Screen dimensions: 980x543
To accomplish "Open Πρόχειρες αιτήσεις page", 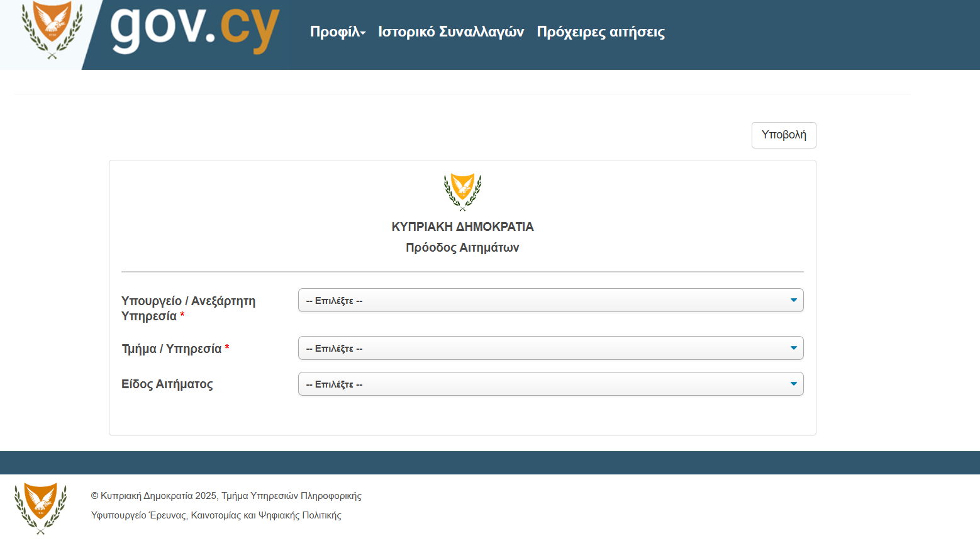I will (x=601, y=31).
